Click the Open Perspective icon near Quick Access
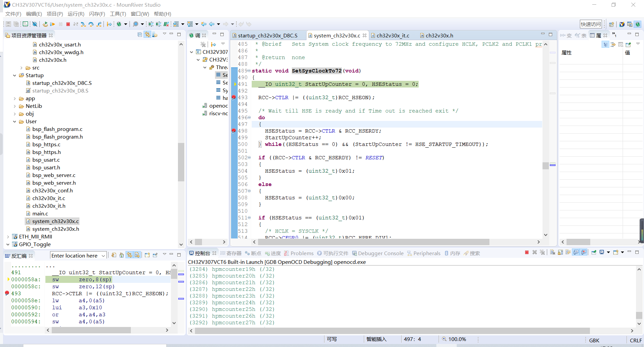The width and height of the screenshot is (644, 347). click(x=612, y=24)
